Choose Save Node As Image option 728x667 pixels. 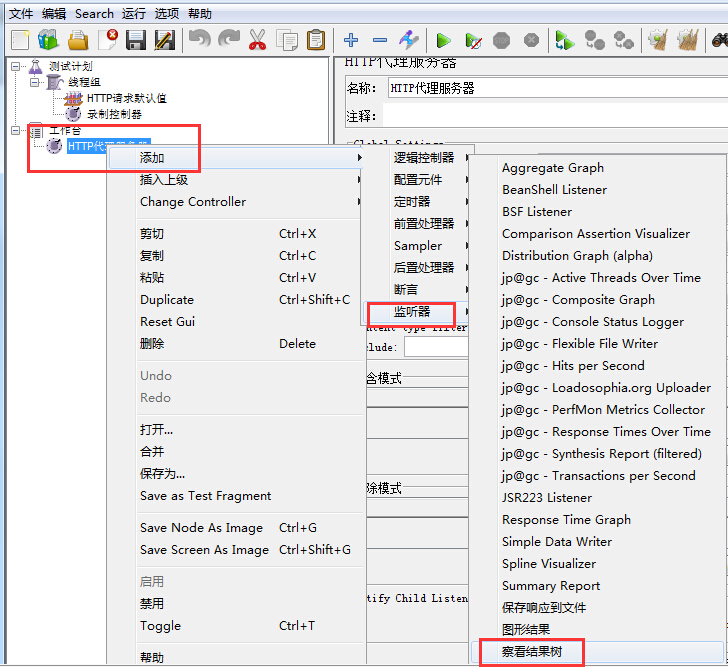pyautogui.click(x=201, y=528)
